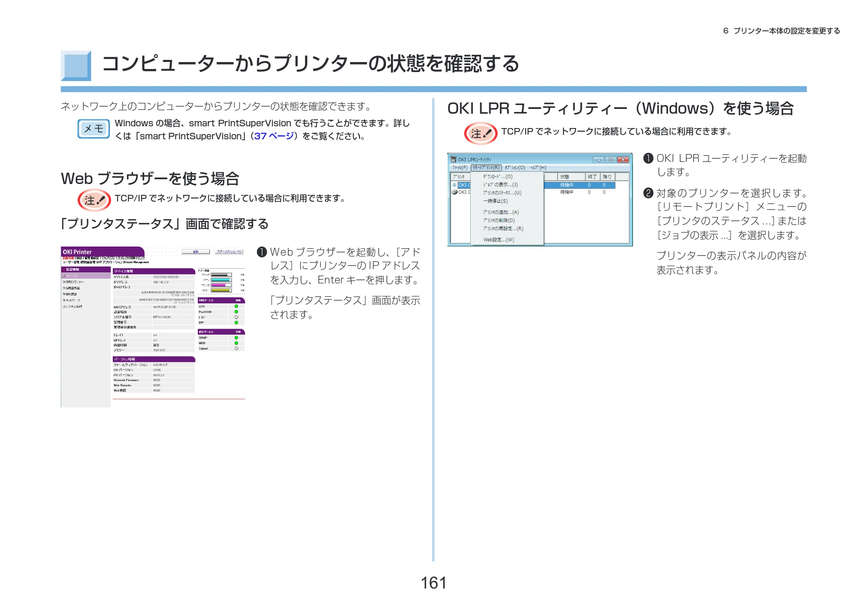Click the OKI LPR utility title bar icon

453,159
